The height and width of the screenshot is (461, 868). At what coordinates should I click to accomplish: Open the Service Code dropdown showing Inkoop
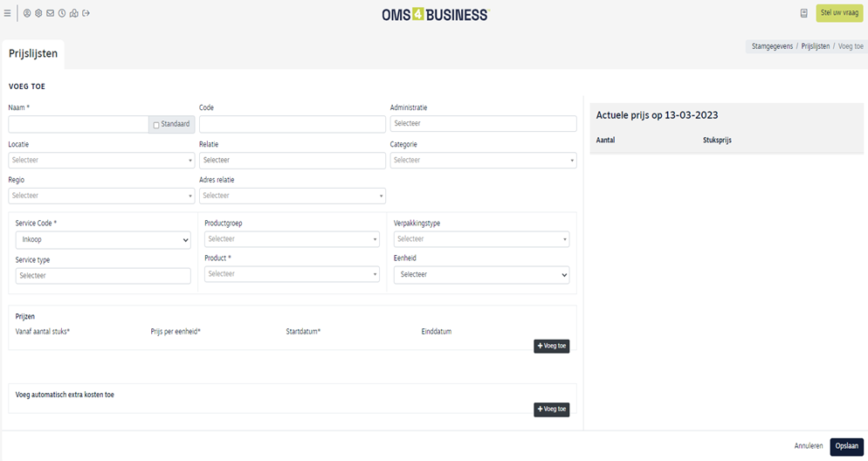tap(103, 239)
